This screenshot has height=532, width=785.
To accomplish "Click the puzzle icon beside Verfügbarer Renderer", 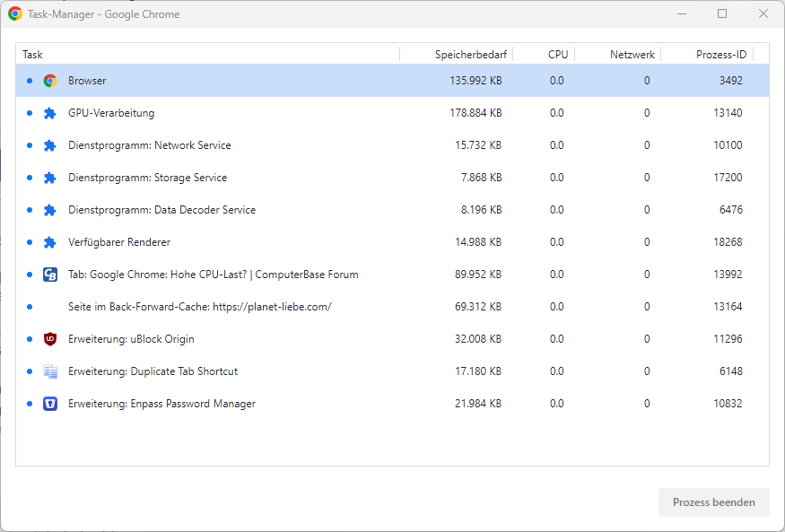I will (50, 242).
